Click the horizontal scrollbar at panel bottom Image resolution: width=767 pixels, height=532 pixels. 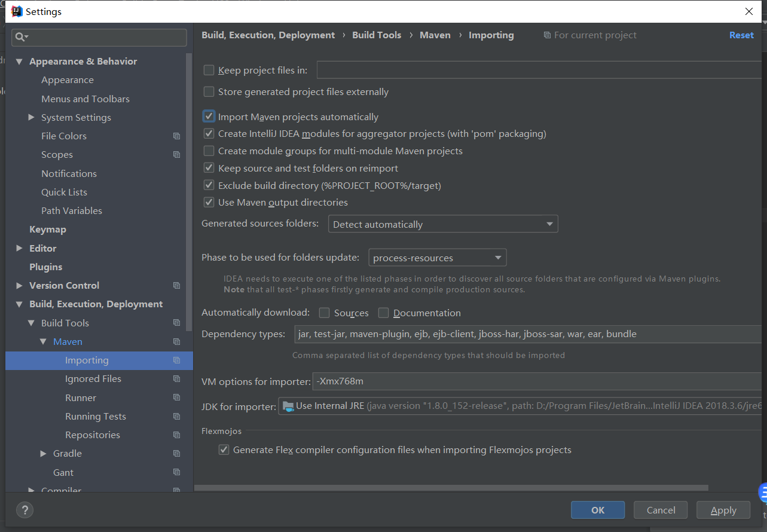click(451, 488)
